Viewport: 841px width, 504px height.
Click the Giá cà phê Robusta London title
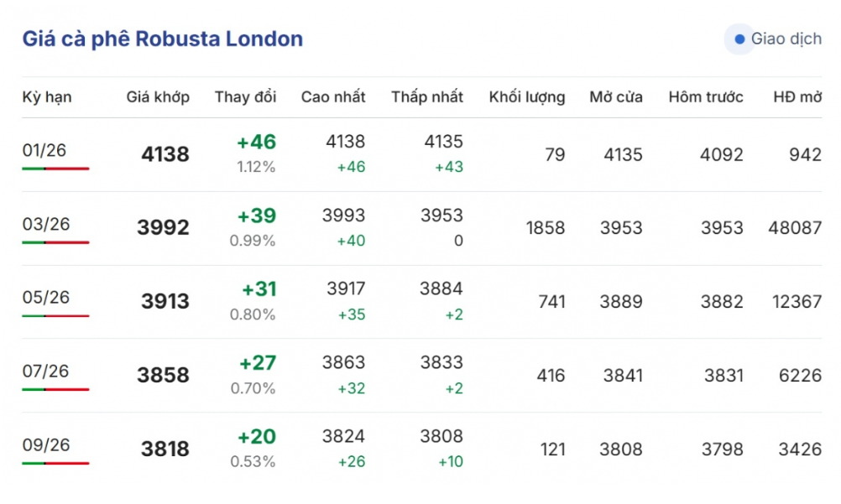click(x=163, y=39)
